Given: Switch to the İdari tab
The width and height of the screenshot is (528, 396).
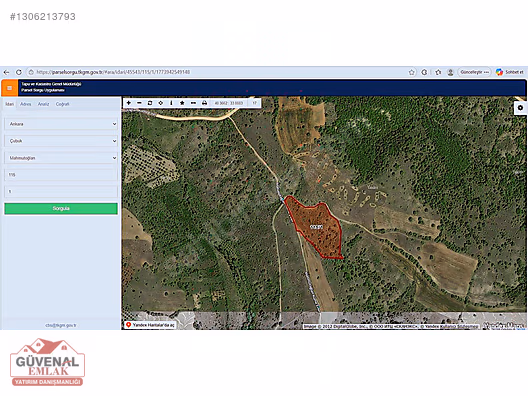Looking at the screenshot, I should [x=10, y=104].
